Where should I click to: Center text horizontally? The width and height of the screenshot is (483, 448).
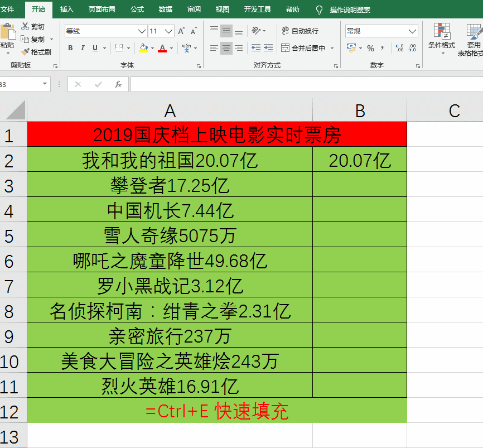[x=226, y=48]
